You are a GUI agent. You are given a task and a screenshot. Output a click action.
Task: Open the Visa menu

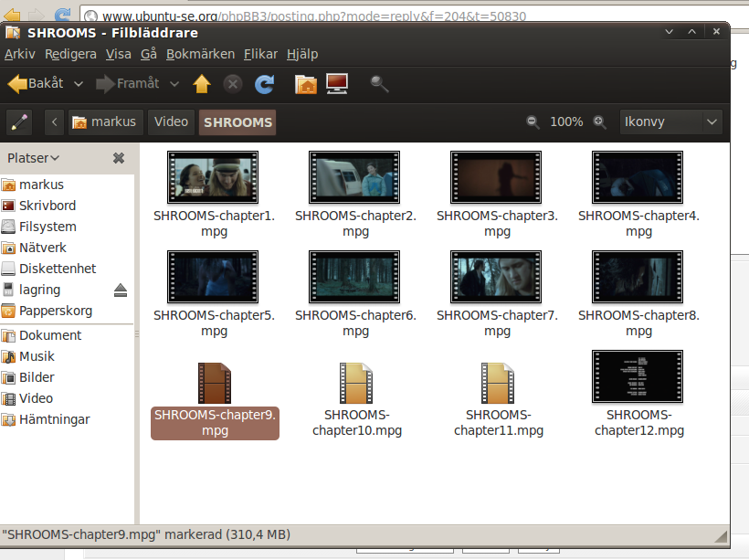coord(119,54)
